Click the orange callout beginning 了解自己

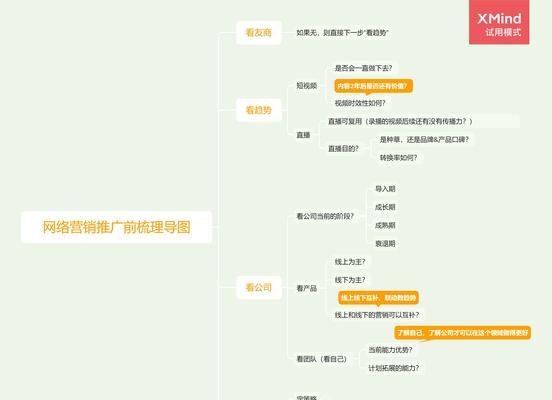(x=463, y=333)
